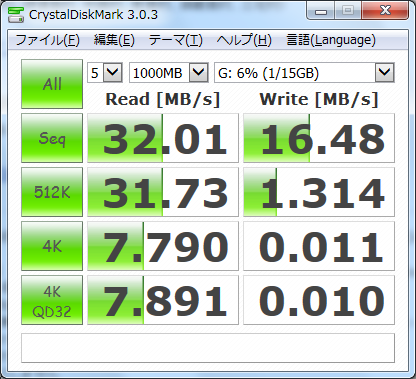Screen dimensions: 416x379
Task: Start the Seq sequential test
Action: click(x=52, y=138)
